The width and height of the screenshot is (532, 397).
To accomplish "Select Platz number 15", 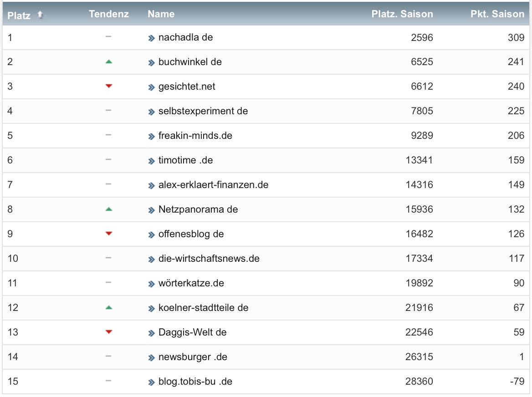I will 13,382.
